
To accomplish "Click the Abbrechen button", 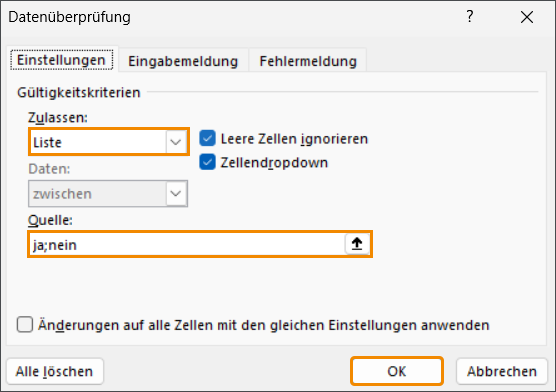I will pyautogui.click(x=502, y=371).
